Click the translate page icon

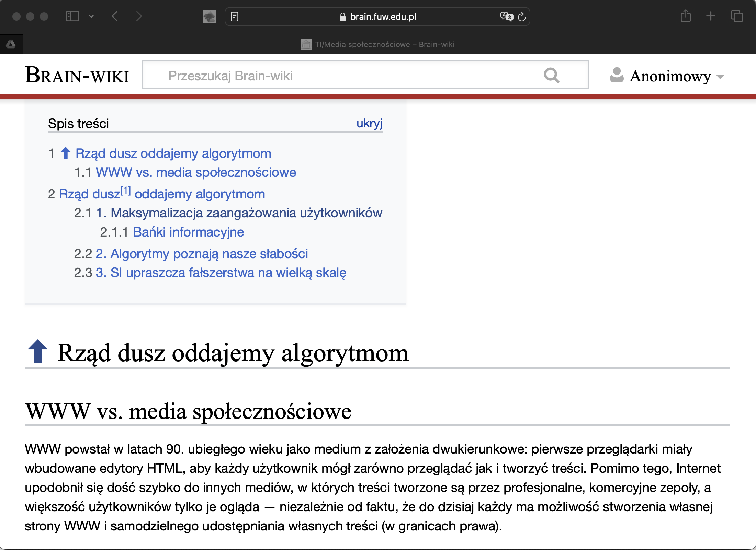[506, 16]
